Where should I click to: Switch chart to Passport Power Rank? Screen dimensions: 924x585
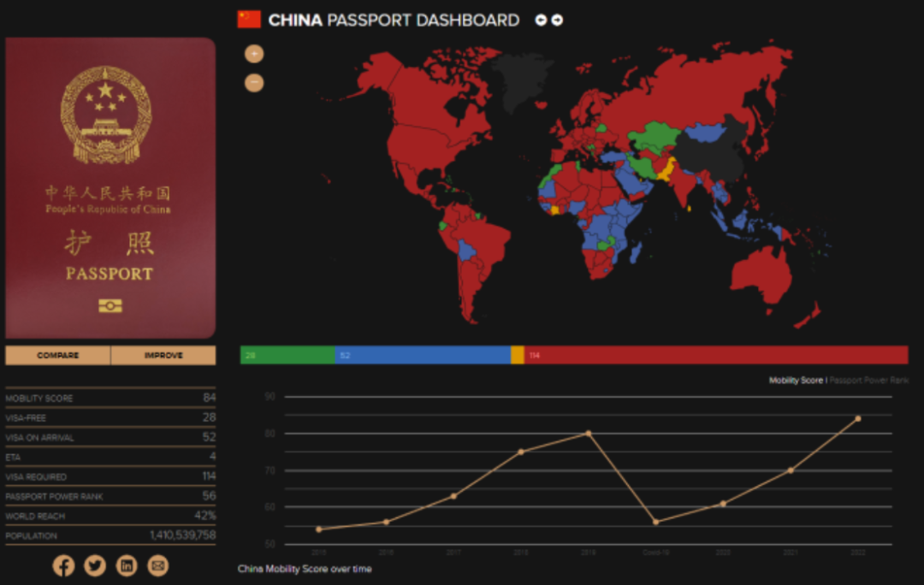pos(869,380)
